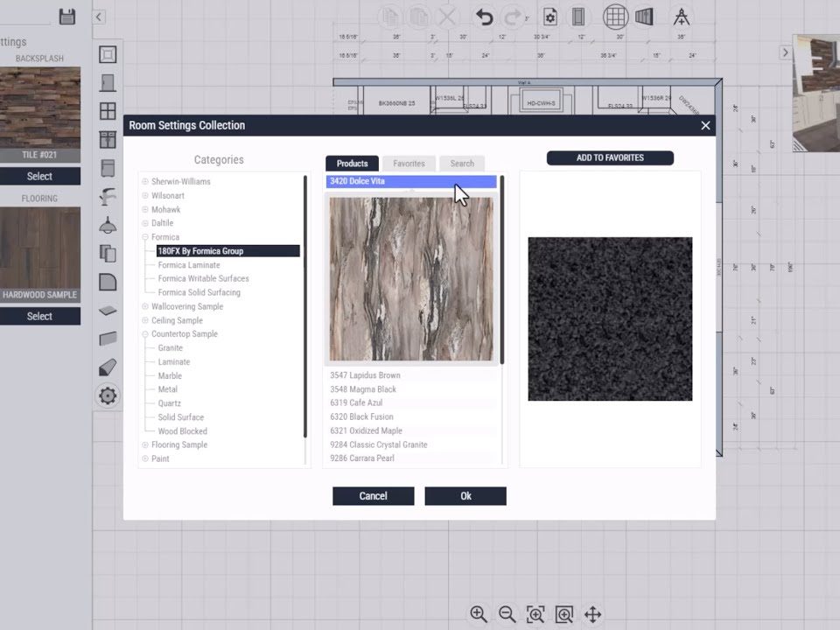The image size is (840, 630).
Task: Open the compass measurement tool
Action: point(681,17)
